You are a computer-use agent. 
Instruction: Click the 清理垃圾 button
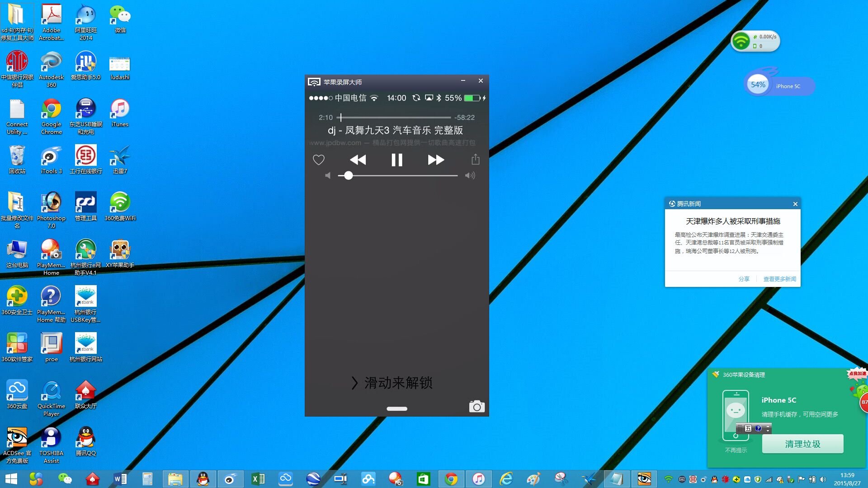coord(802,444)
